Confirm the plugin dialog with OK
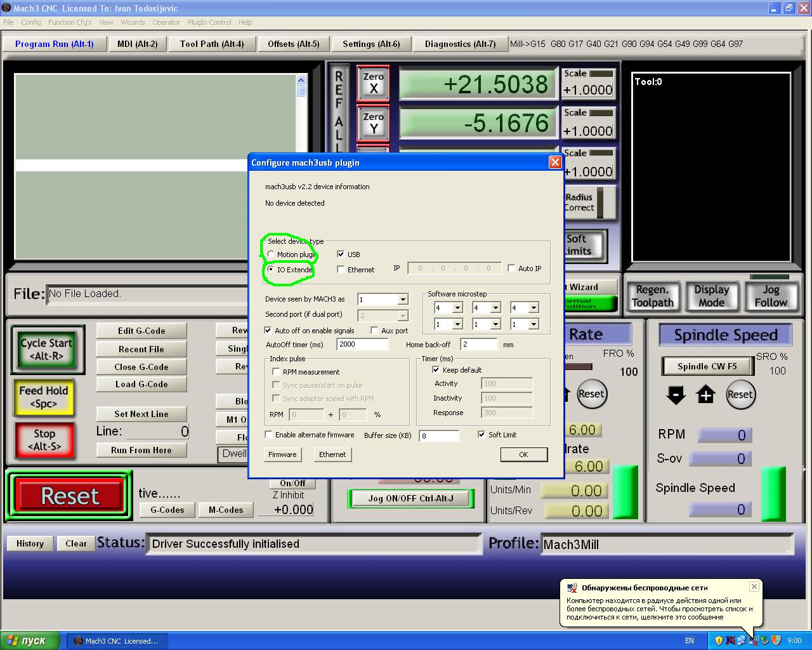Viewport: 812px width, 650px height. click(523, 454)
